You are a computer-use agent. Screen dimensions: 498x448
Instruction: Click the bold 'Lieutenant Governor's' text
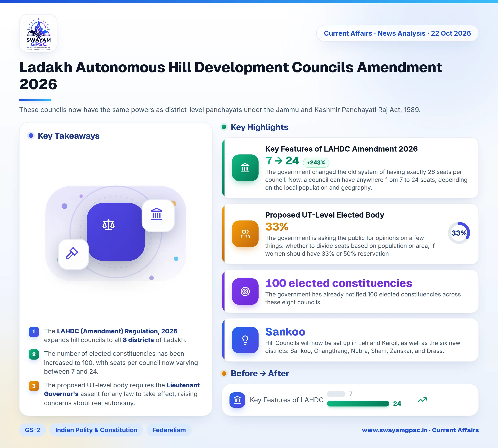tap(122, 389)
